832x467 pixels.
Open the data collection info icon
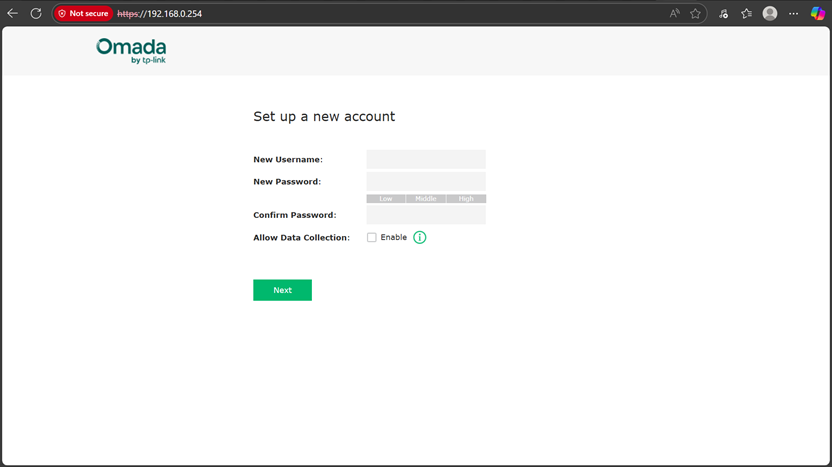tap(420, 237)
